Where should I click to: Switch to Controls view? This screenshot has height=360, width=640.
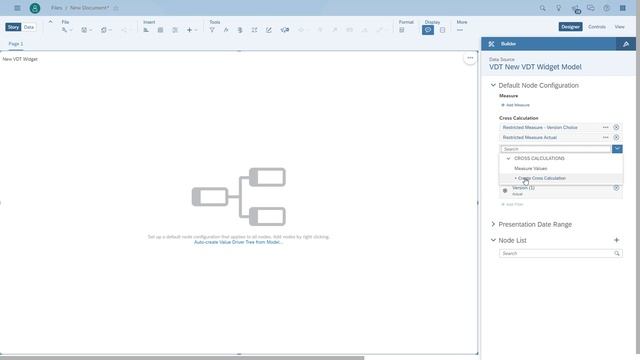coord(597,27)
